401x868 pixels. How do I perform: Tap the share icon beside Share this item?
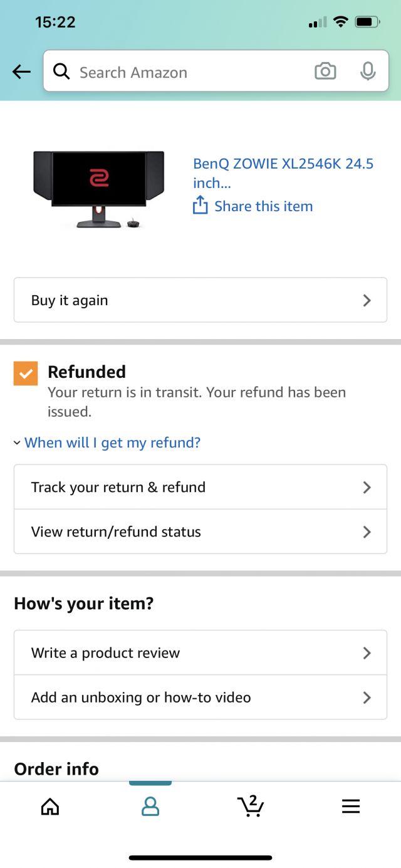[x=200, y=206]
